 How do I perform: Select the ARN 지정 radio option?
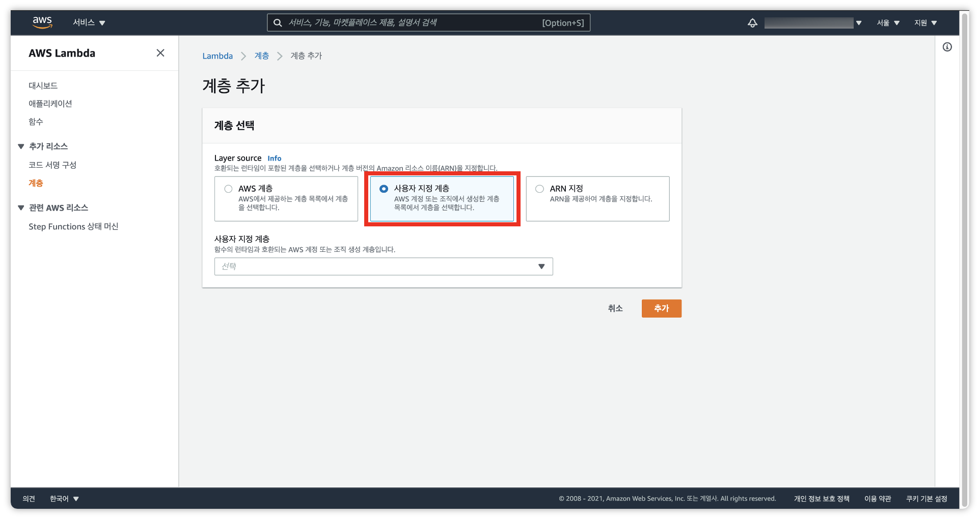point(539,189)
